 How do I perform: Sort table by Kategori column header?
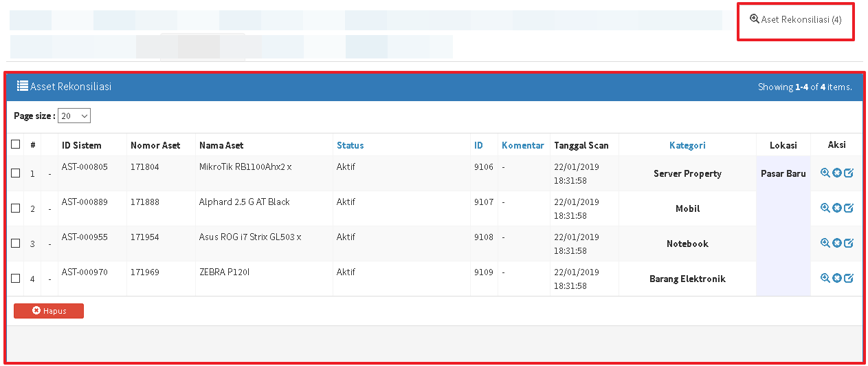[x=687, y=145]
